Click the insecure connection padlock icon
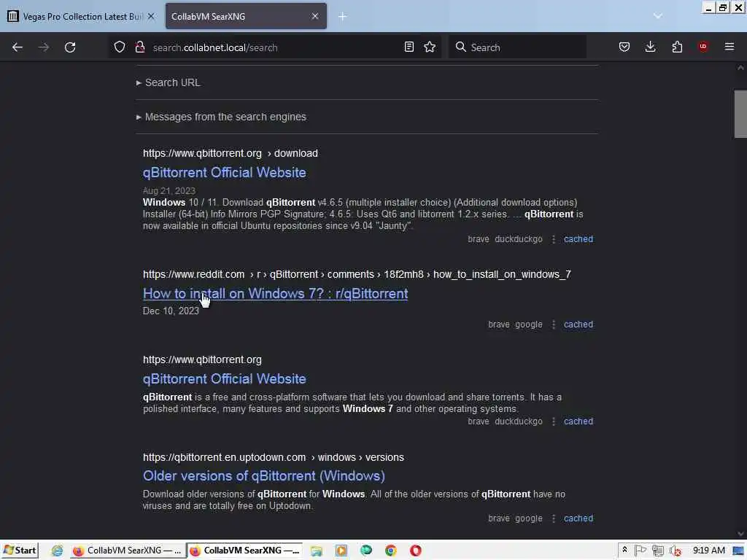 [x=140, y=47]
